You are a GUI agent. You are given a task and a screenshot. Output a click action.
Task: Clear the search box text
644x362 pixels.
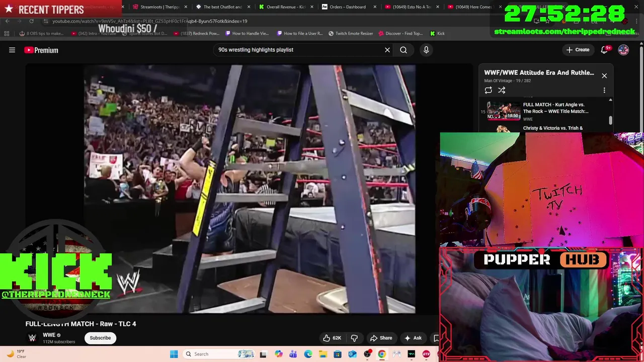(x=387, y=50)
